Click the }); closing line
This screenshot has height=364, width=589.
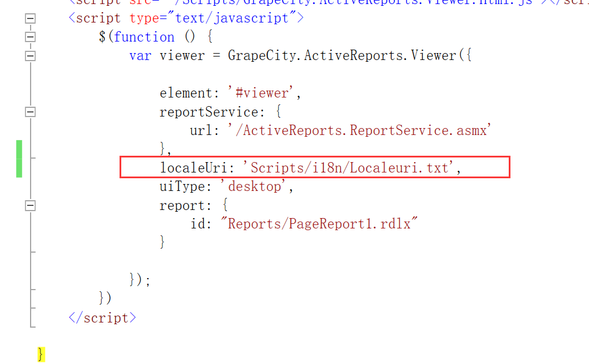140,280
